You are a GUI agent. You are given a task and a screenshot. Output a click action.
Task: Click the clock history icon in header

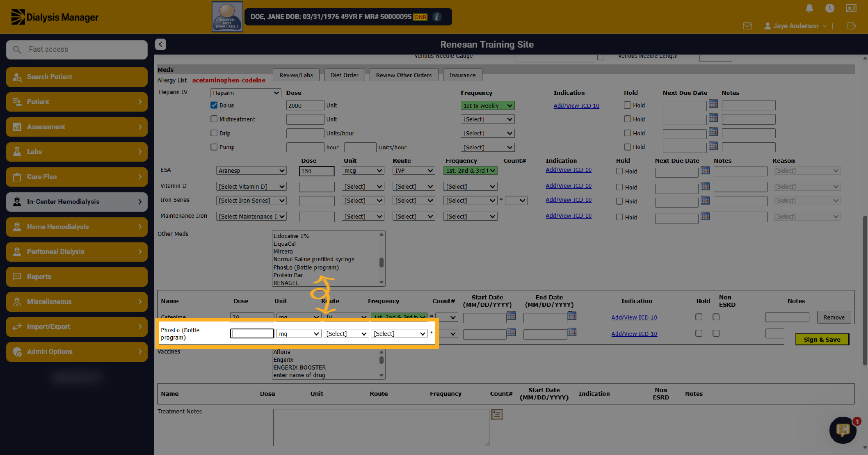point(830,8)
